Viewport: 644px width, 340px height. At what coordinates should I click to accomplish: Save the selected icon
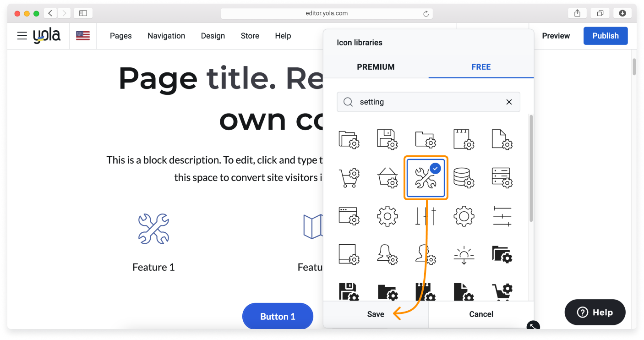coord(376,314)
